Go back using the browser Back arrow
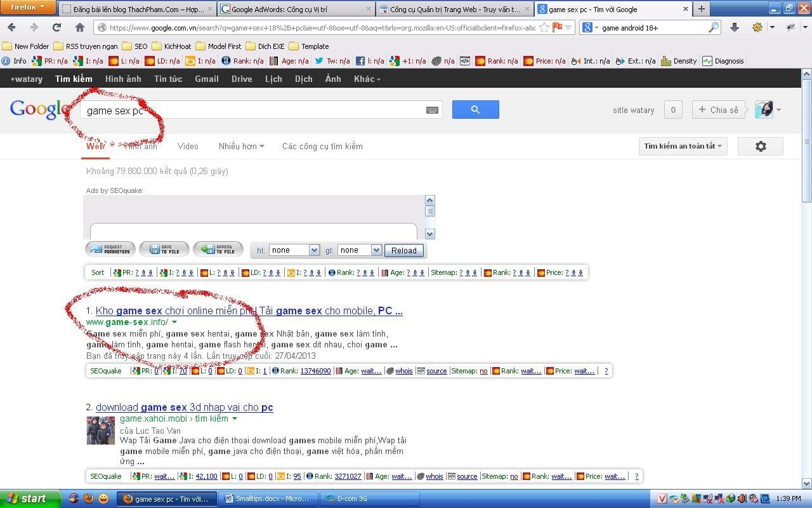Image resolution: width=812 pixels, height=508 pixels. pyautogui.click(x=12, y=27)
